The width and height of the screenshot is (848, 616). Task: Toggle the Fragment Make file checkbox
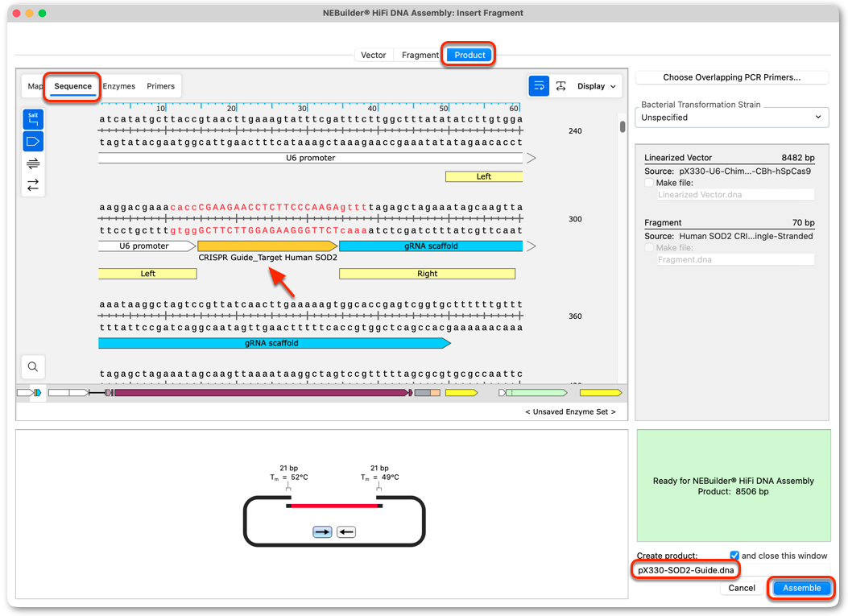650,248
